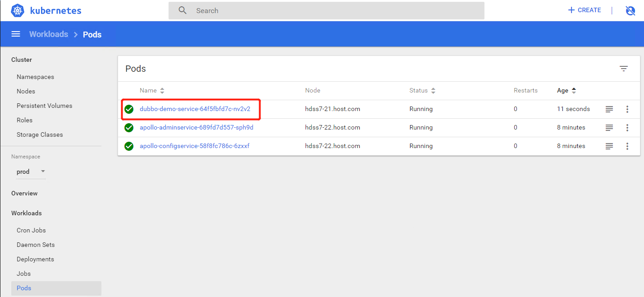
Task: Click the CREATE button
Action: click(x=584, y=10)
